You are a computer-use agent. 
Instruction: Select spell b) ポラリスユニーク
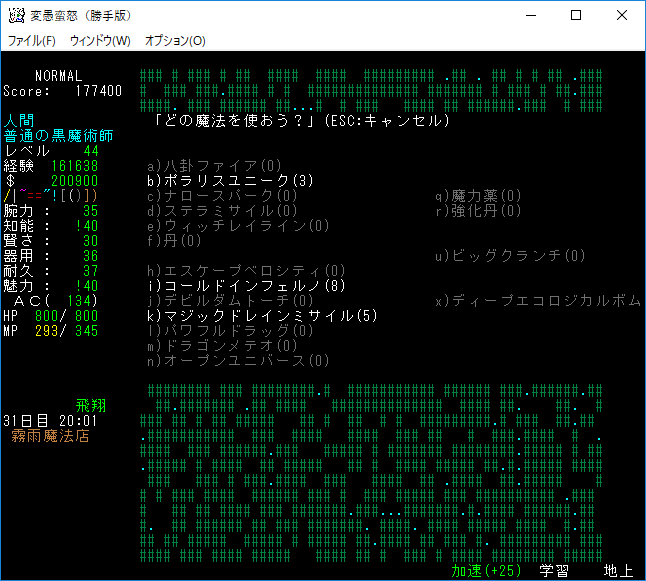230,181
